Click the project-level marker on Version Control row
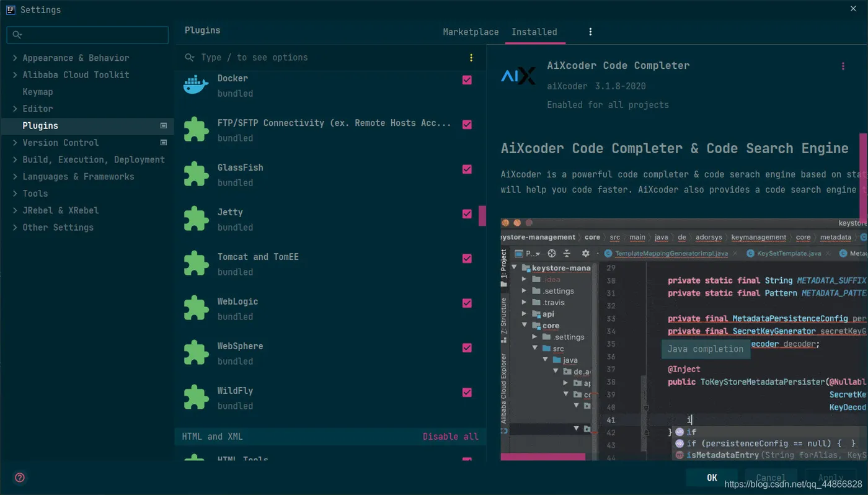Viewport: 868px width, 495px height. coord(164,143)
